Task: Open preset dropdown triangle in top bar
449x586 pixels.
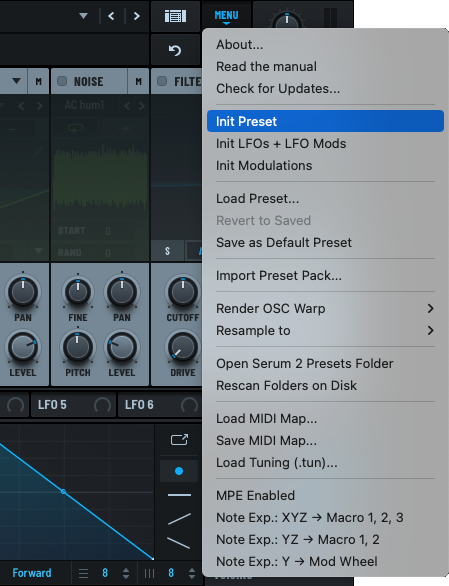Action: (84, 16)
